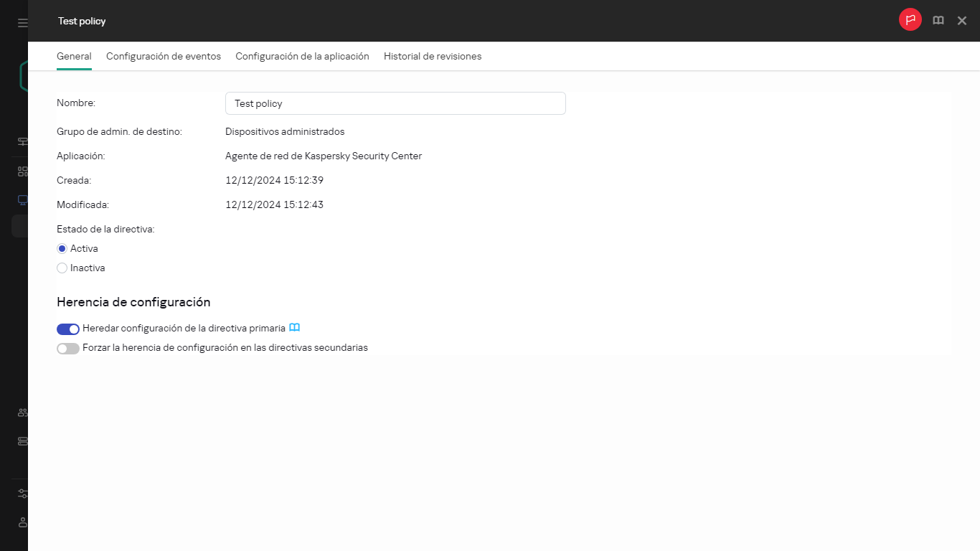Open the Historial de revisiones tab
Image resolution: width=980 pixels, height=551 pixels.
click(433, 56)
